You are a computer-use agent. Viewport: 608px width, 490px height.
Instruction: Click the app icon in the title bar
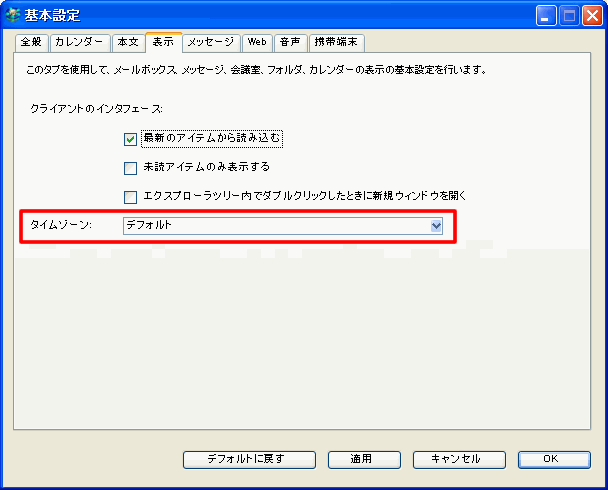click(13, 15)
